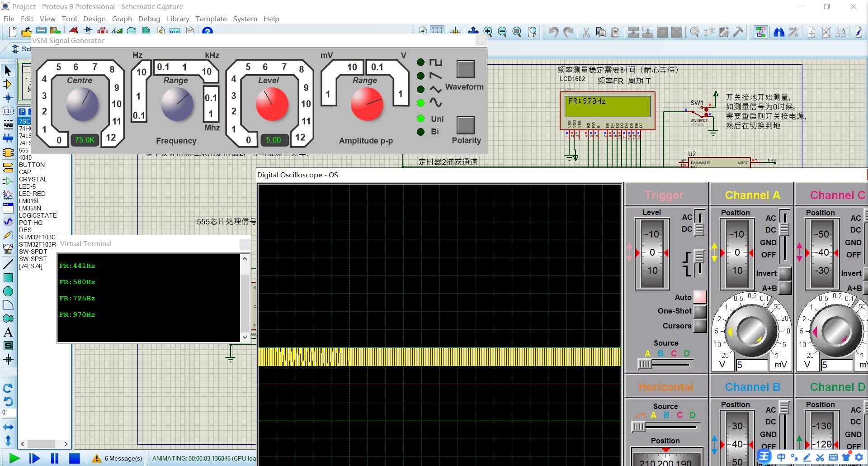Adjust the Frequency Centre knob

(82, 104)
